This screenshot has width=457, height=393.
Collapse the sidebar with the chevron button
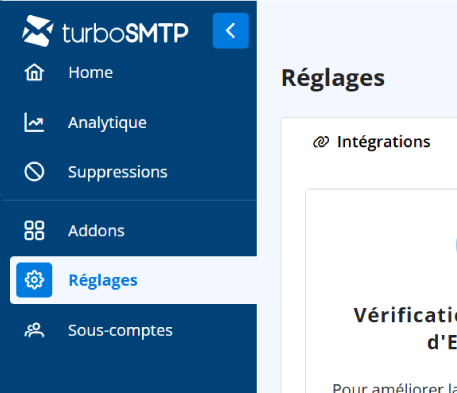[231, 31]
